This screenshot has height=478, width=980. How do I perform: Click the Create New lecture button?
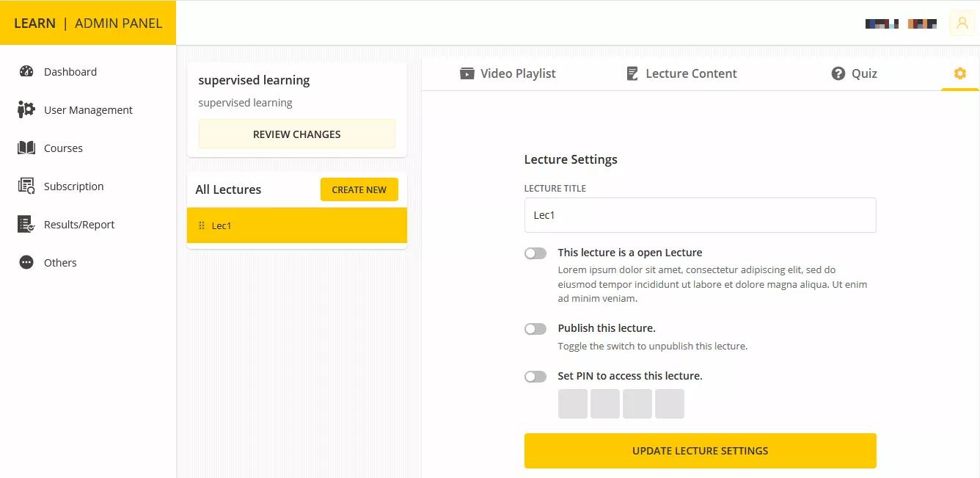pyautogui.click(x=359, y=189)
